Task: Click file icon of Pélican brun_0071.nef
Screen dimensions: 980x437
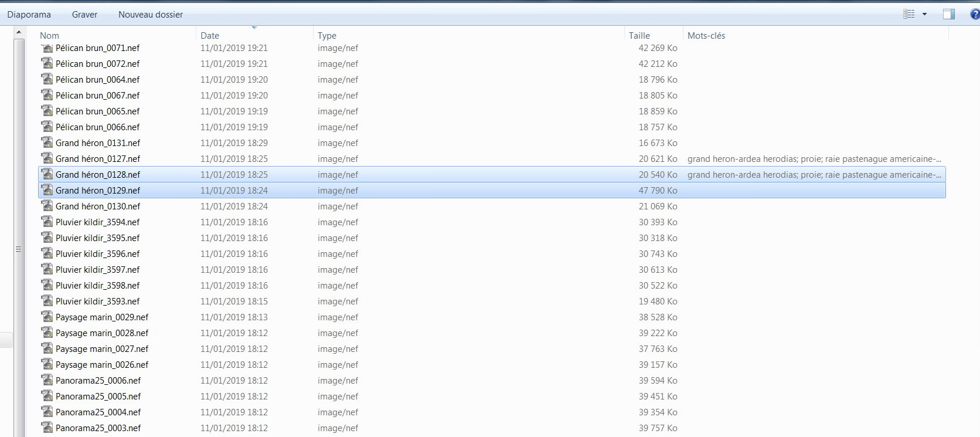Action: point(47,48)
